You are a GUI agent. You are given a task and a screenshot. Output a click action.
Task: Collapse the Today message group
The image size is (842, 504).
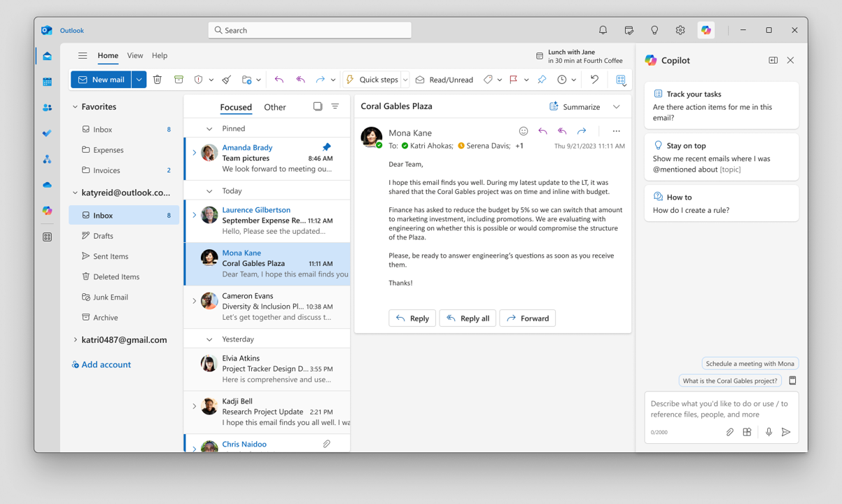click(x=209, y=190)
